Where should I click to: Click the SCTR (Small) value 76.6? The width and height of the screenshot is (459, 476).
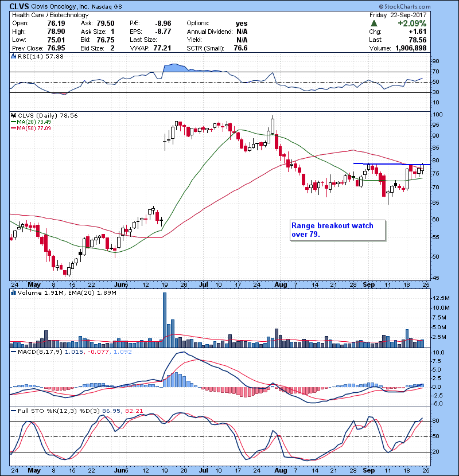pyautogui.click(x=240, y=48)
